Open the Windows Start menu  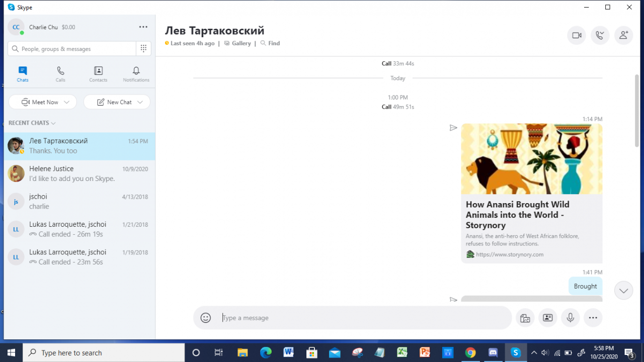(11, 352)
